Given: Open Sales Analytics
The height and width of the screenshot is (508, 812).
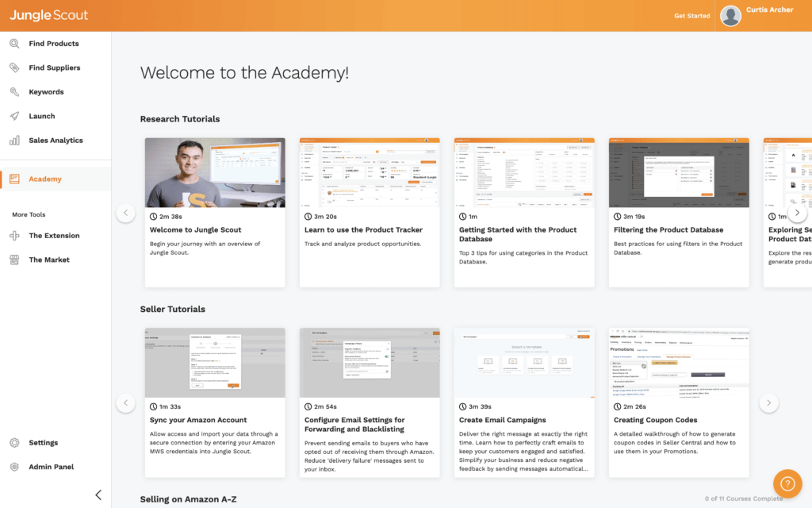Looking at the screenshot, I should tap(56, 140).
